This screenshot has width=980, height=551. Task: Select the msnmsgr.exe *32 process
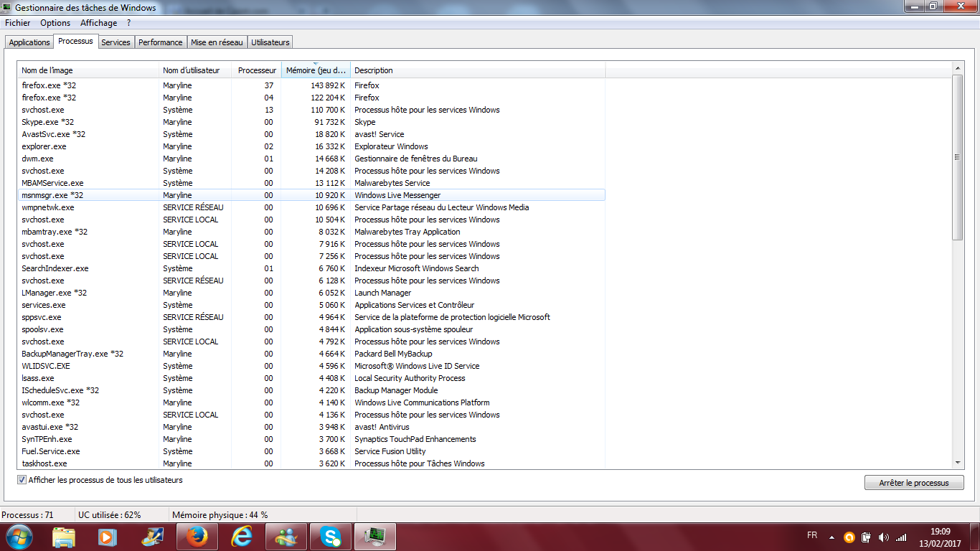(311, 195)
